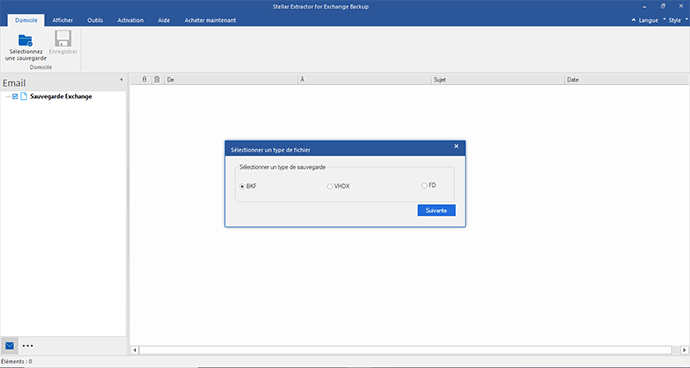
Task: Click Acheter maintenant in the menu
Action: point(210,20)
